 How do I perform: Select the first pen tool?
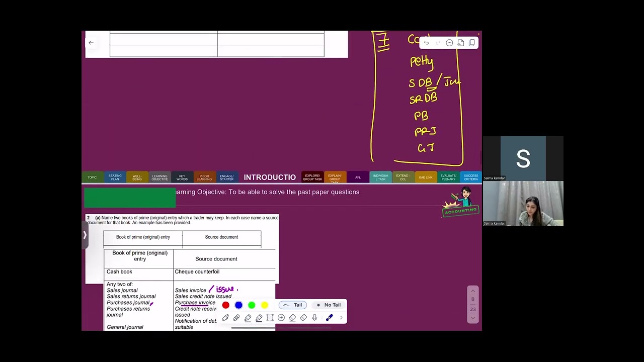point(225,318)
